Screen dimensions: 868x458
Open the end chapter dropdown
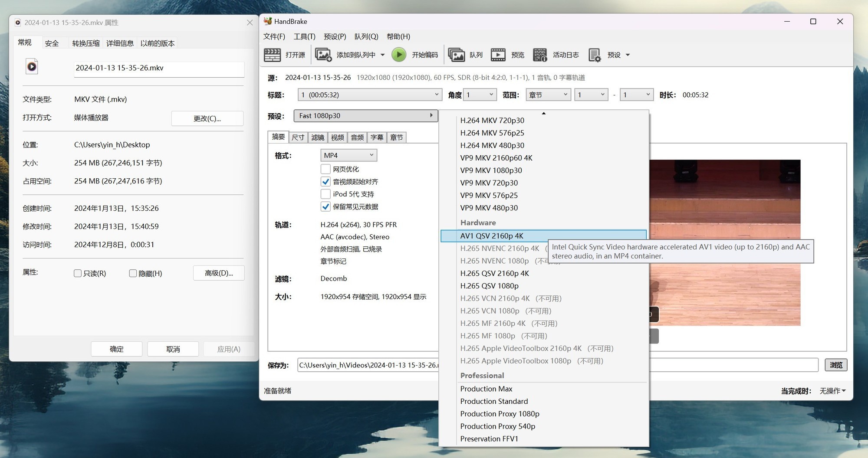tap(636, 95)
